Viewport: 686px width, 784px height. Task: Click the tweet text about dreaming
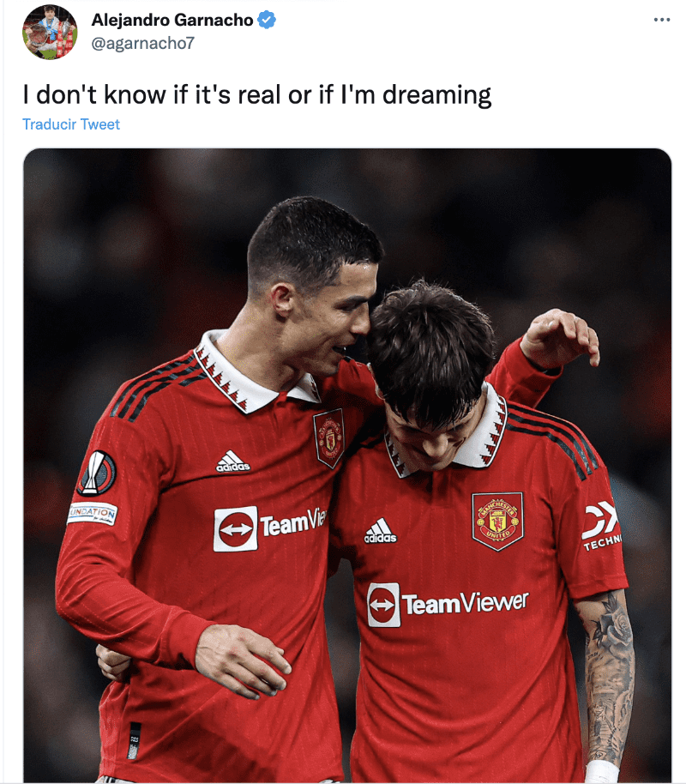(x=257, y=95)
